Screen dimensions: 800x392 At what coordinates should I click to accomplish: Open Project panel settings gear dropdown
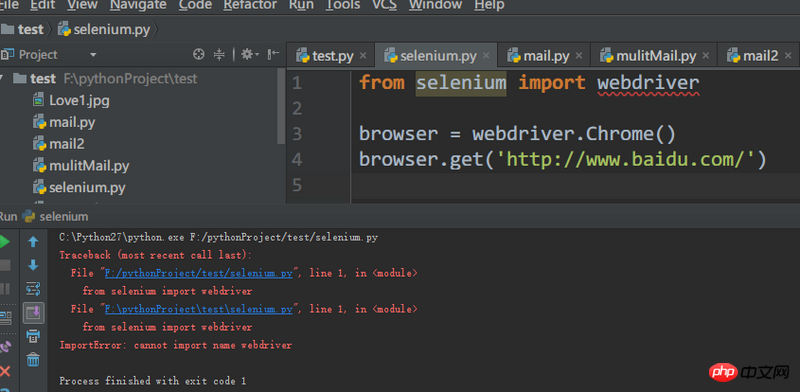(x=250, y=54)
